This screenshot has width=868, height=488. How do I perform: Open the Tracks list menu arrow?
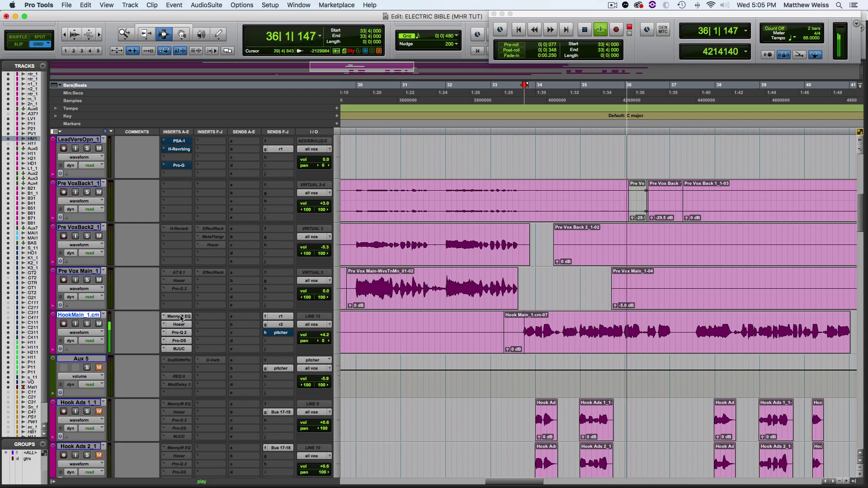(42, 66)
